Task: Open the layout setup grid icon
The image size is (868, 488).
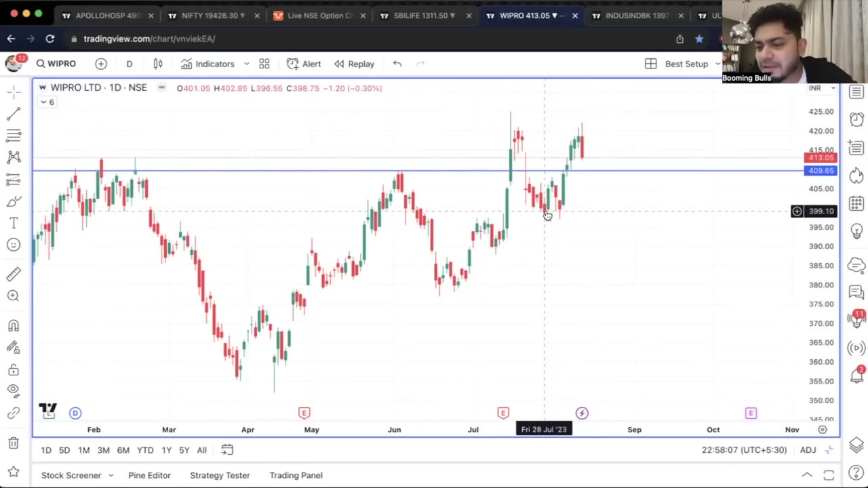Action: coord(650,64)
